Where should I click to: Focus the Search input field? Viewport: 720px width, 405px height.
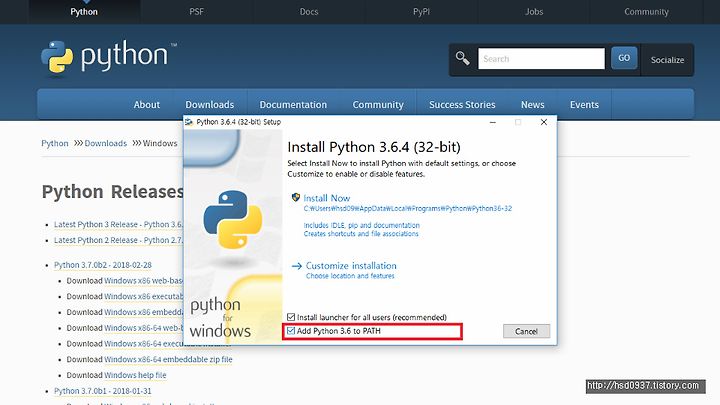pos(541,59)
